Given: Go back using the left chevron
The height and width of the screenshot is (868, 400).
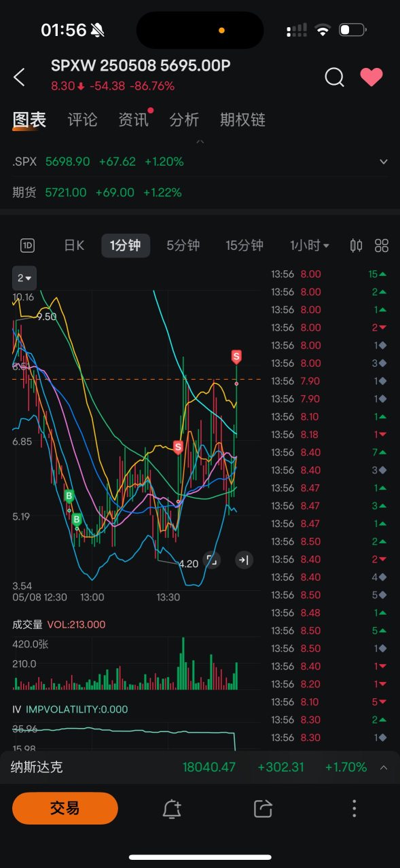Looking at the screenshot, I should coord(19,77).
